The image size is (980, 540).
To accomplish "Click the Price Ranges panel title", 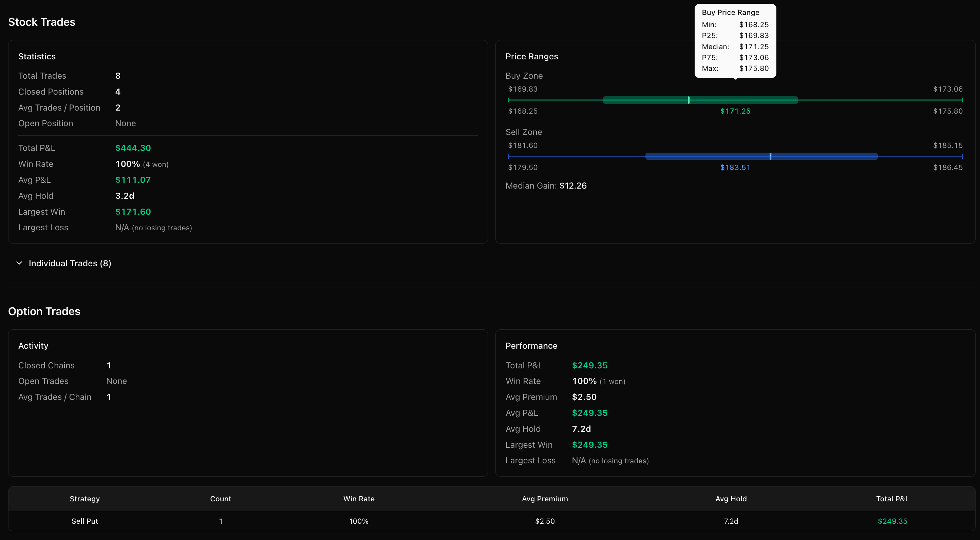I will [x=531, y=56].
